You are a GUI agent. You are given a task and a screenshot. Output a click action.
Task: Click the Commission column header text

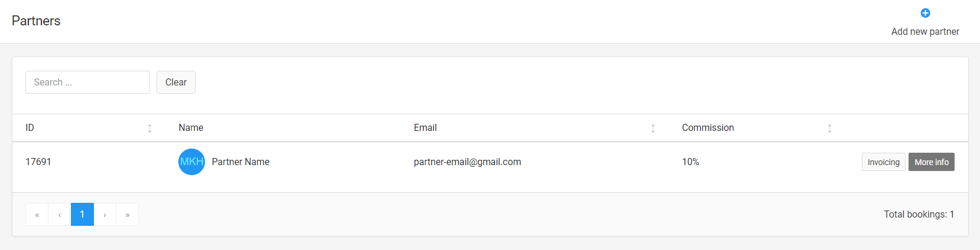click(x=708, y=128)
